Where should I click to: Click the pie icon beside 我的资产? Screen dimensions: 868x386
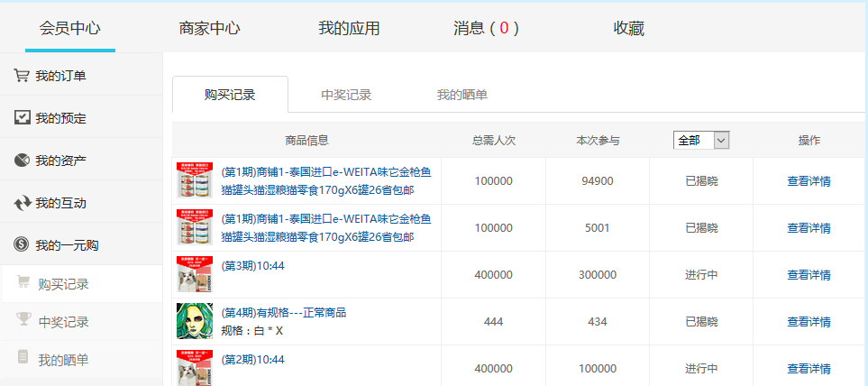point(22,161)
